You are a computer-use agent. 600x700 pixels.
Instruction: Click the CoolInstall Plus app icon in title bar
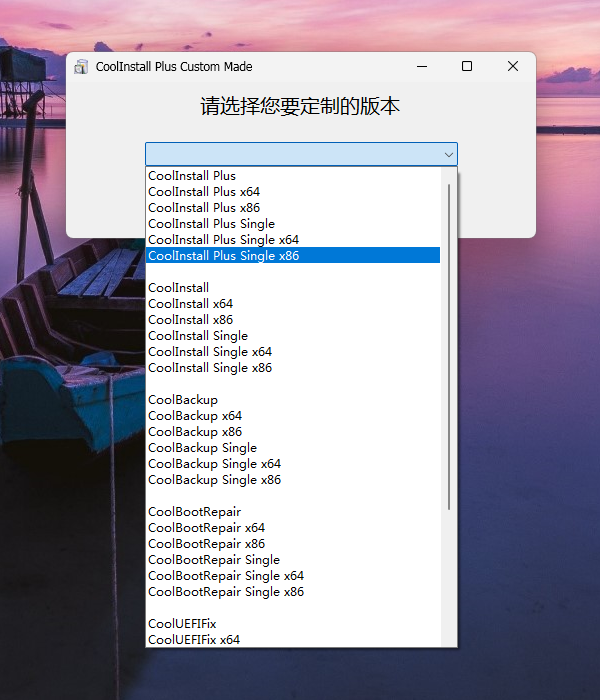click(81, 67)
